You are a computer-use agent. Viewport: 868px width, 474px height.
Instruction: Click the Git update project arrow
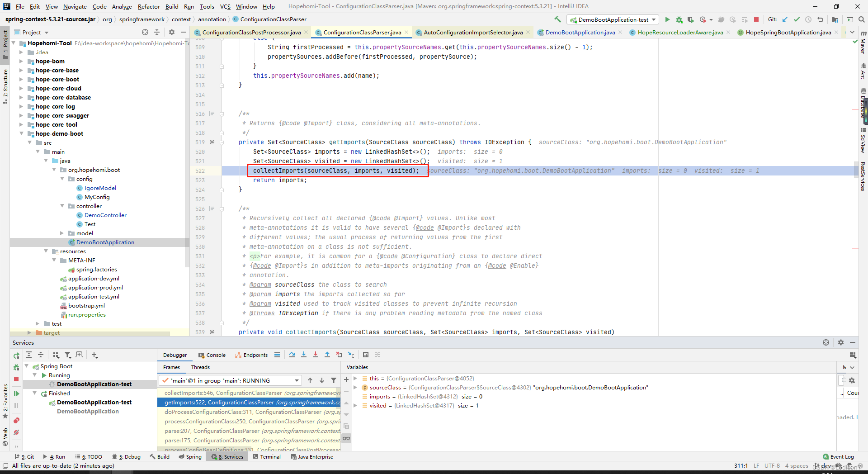pos(785,19)
